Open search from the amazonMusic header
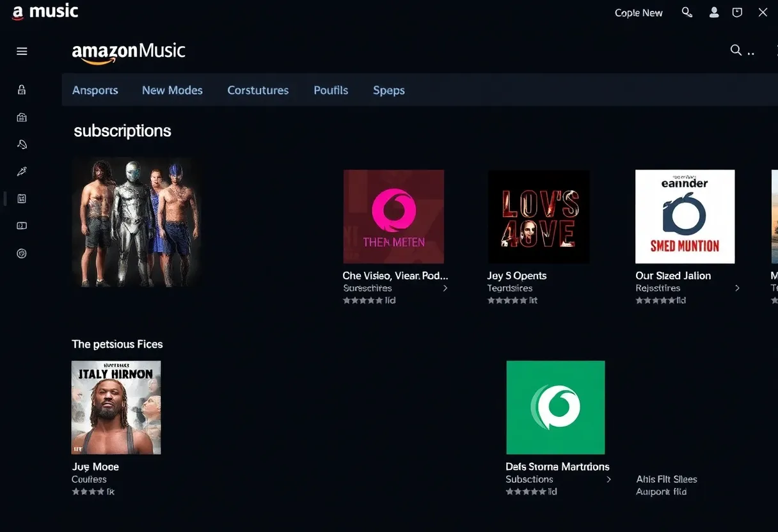This screenshot has width=778, height=532. [734, 50]
